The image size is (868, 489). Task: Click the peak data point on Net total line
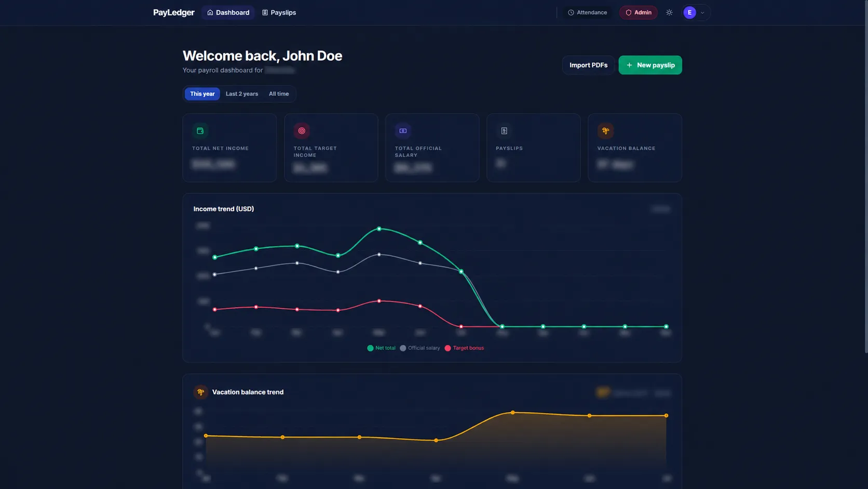coord(379,229)
